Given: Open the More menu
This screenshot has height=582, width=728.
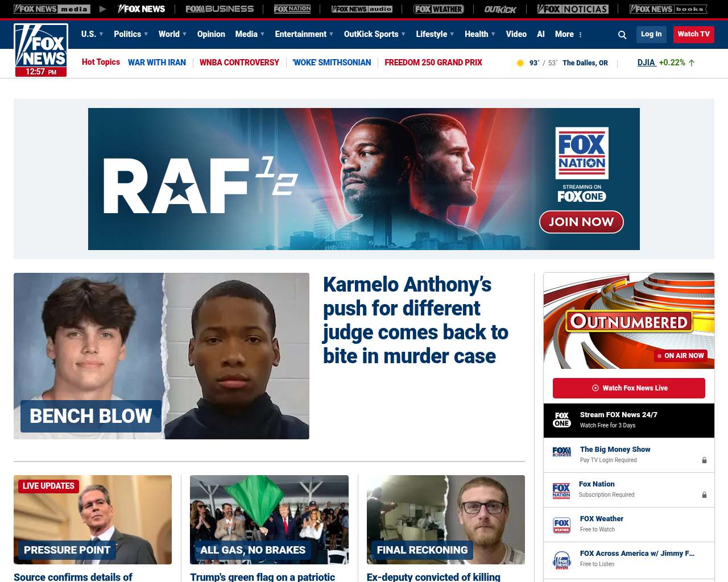Looking at the screenshot, I should point(564,34).
